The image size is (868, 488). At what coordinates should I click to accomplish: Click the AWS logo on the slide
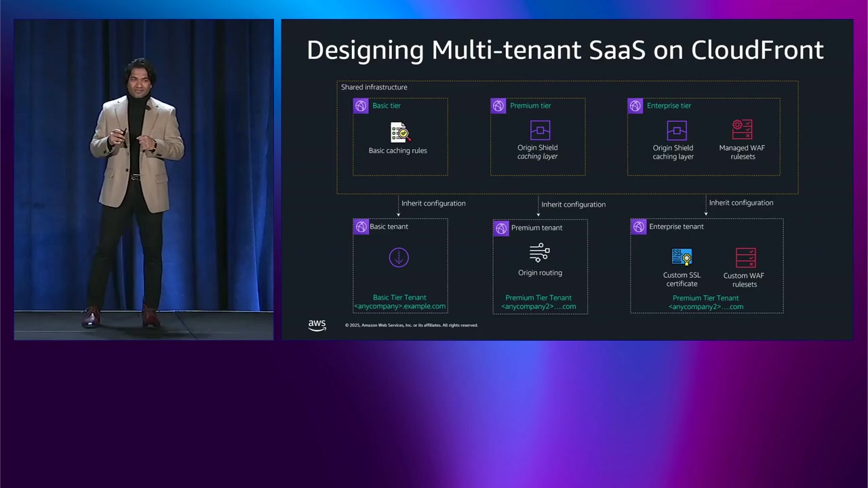tap(317, 325)
